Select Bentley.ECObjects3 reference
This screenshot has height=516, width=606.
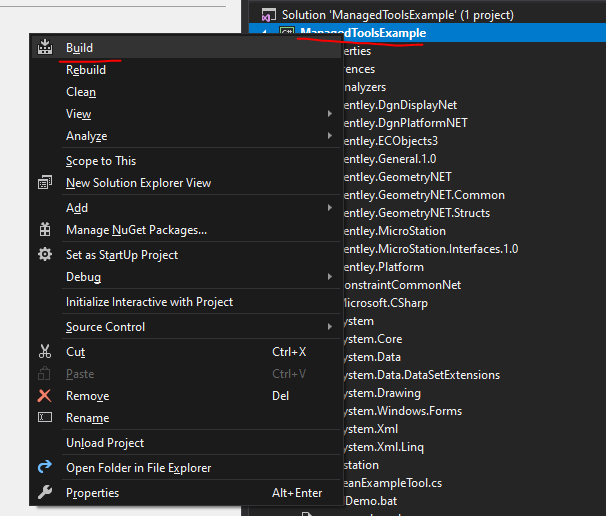[390, 141]
